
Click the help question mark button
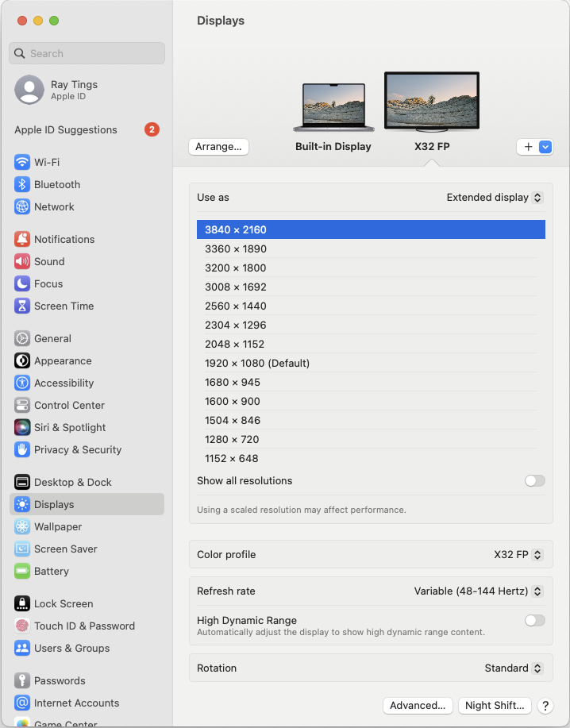[545, 705]
